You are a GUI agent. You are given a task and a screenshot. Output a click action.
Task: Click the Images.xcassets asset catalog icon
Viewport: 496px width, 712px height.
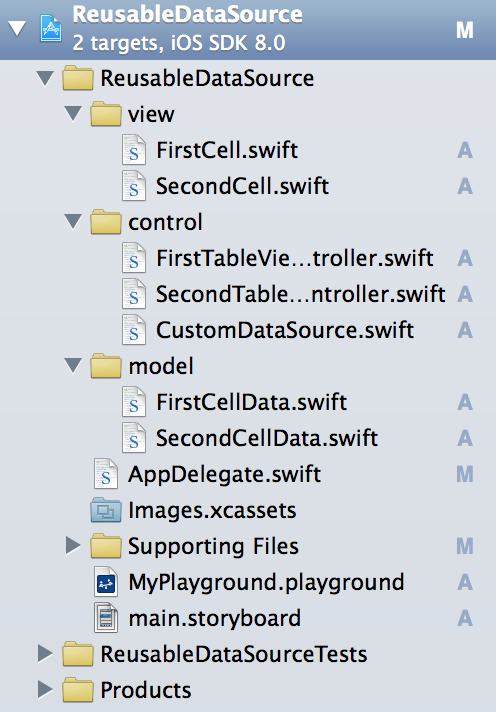coord(106,510)
